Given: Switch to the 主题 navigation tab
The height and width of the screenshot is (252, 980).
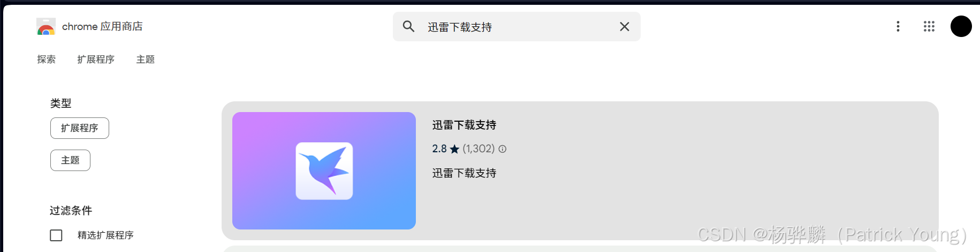Looking at the screenshot, I should (x=146, y=60).
